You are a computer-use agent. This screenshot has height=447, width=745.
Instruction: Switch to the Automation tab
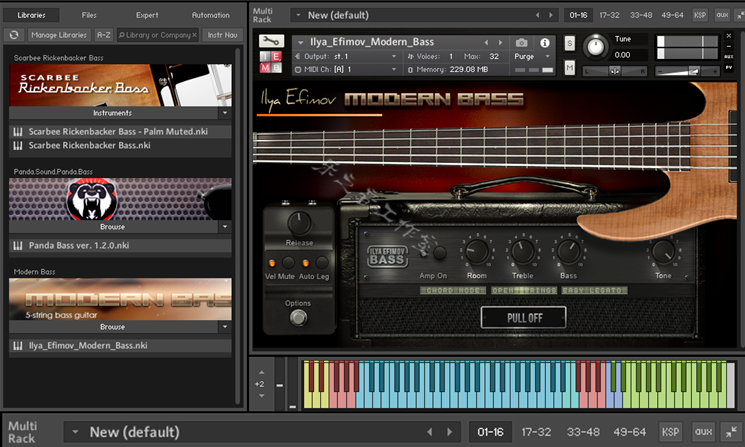[210, 15]
